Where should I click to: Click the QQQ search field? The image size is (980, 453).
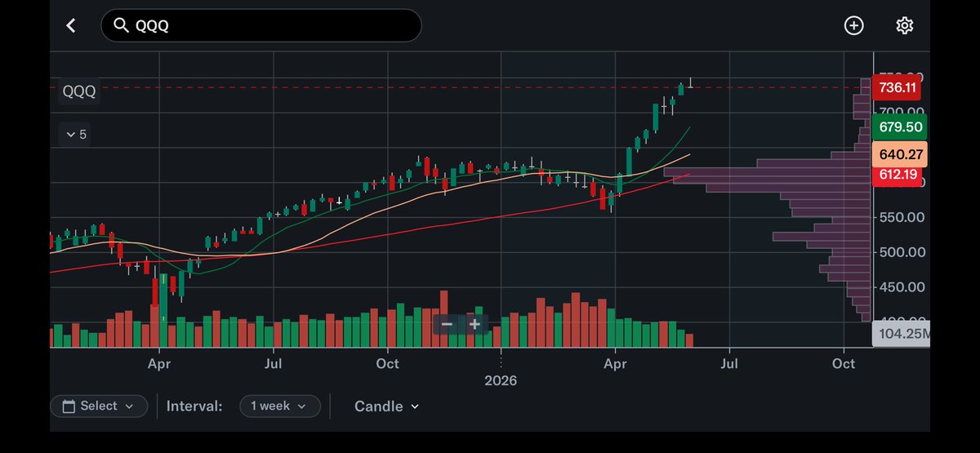(x=261, y=26)
